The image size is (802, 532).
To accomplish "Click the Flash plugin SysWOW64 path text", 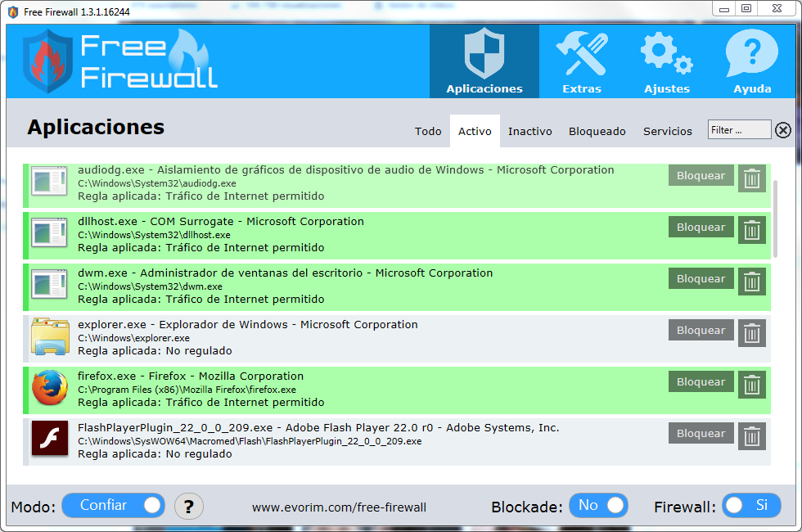I will tap(250, 441).
